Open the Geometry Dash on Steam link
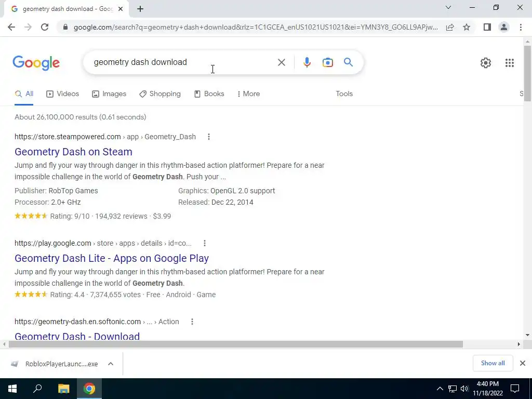 tap(73, 152)
